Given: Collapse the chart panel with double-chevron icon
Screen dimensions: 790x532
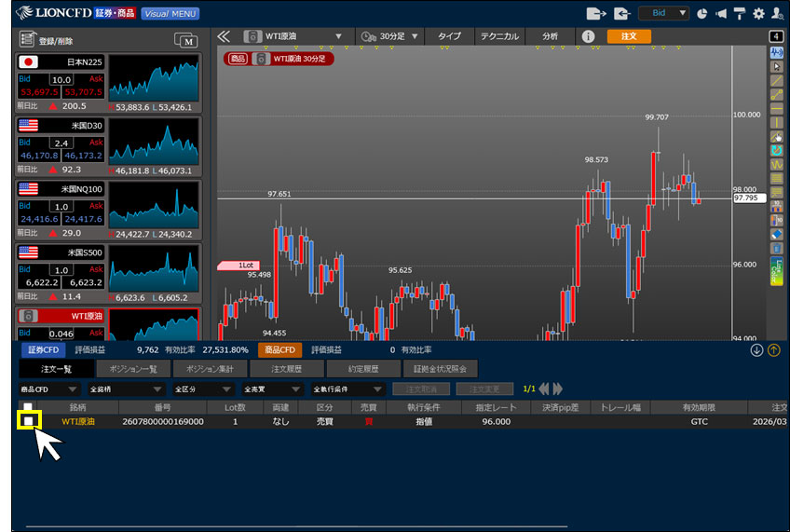Looking at the screenshot, I should tap(224, 36).
